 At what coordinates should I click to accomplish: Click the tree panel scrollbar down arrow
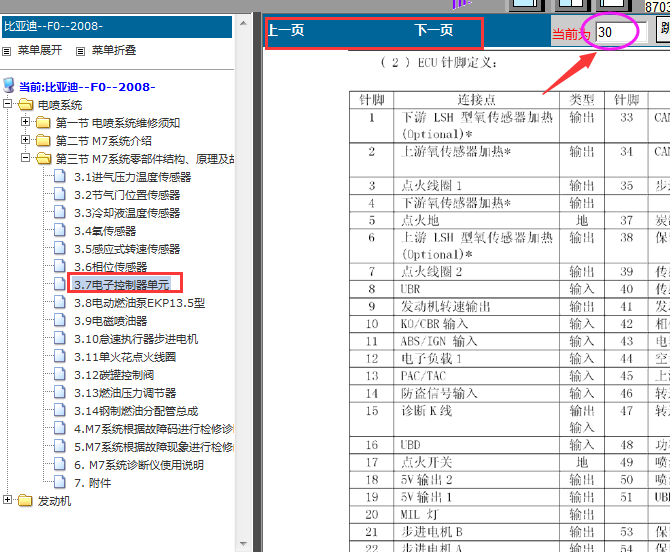(x=244, y=543)
